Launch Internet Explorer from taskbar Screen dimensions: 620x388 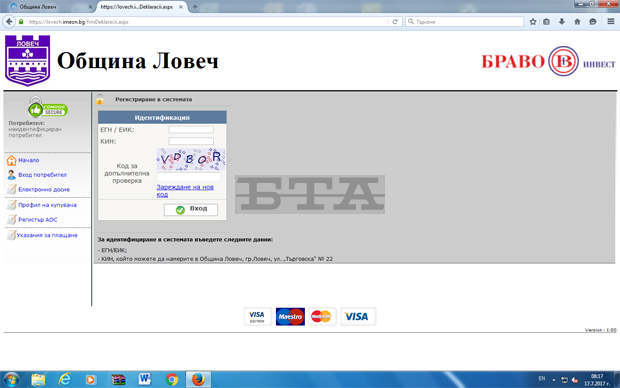coord(64,379)
